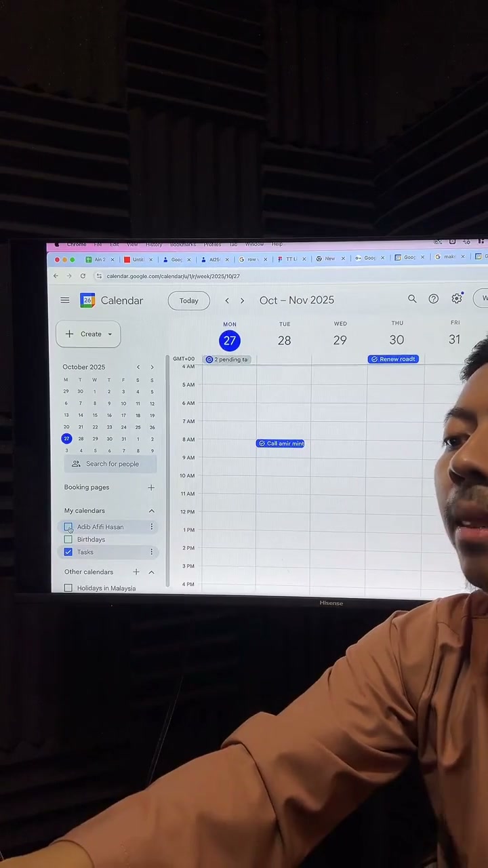
Task: Click the Today button
Action: coord(189,300)
